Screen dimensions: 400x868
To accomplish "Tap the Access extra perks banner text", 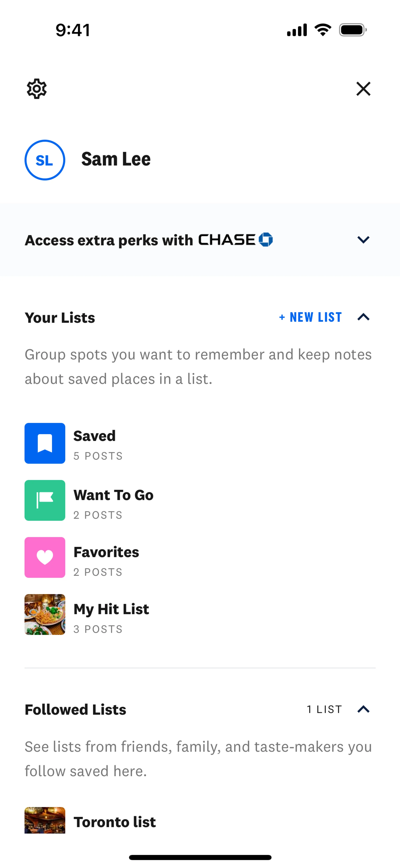I will pos(109,240).
